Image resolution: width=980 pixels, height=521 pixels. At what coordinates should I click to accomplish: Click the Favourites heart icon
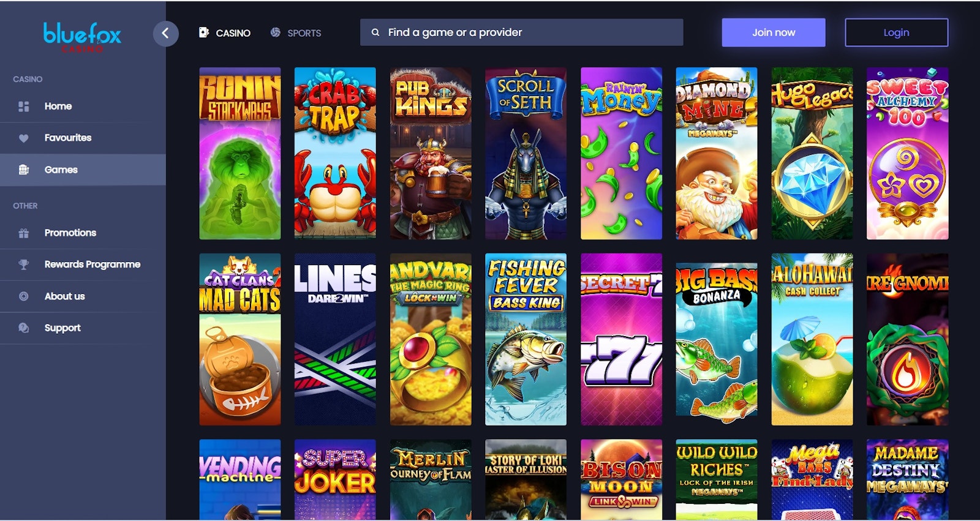click(x=24, y=138)
